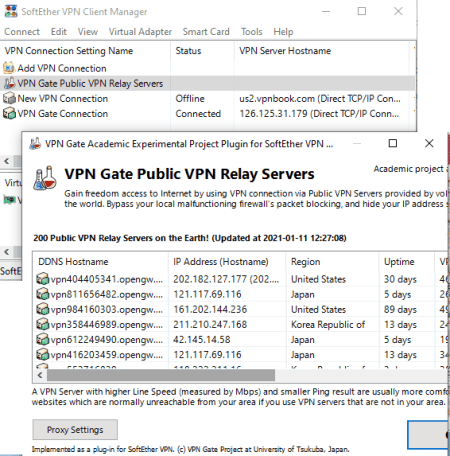Click server icon for vpn404405341.opengw
Viewport: 450px width, 456px height.
(x=43, y=279)
